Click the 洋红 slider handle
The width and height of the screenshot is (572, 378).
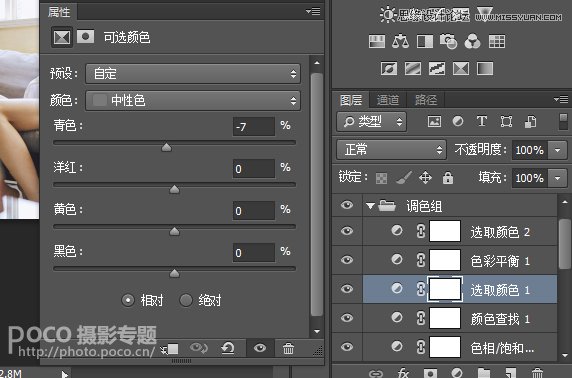click(175, 189)
